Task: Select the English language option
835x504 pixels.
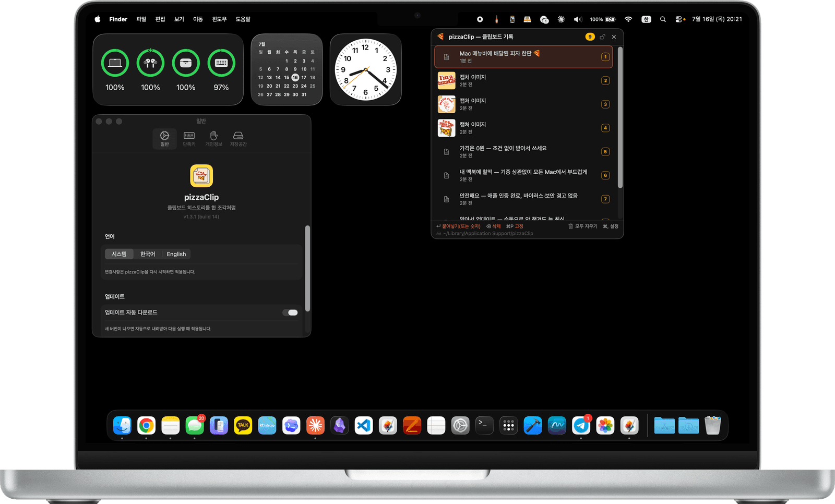Action: (176, 254)
